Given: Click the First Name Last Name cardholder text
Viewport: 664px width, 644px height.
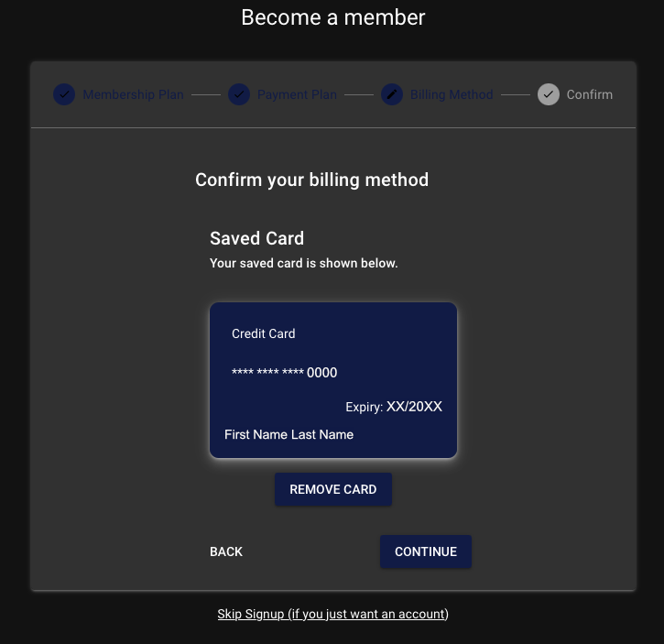Looking at the screenshot, I should [288, 434].
